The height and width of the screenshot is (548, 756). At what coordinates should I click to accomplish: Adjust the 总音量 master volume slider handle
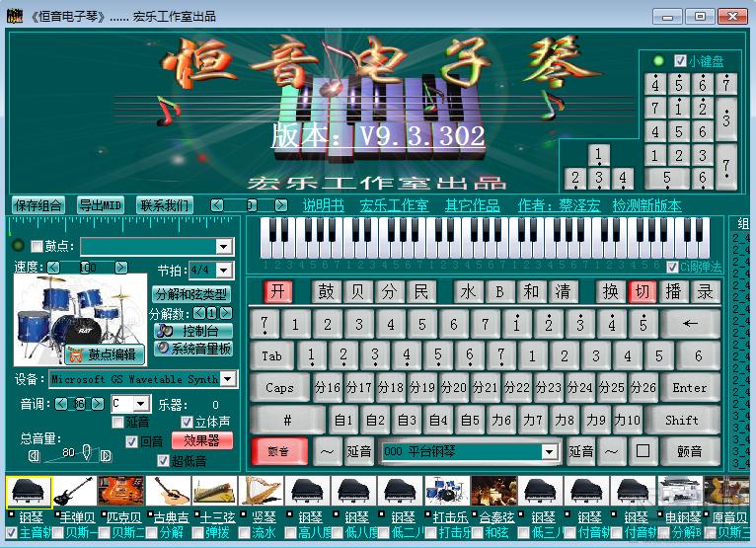pyautogui.click(x=87, y=452)
